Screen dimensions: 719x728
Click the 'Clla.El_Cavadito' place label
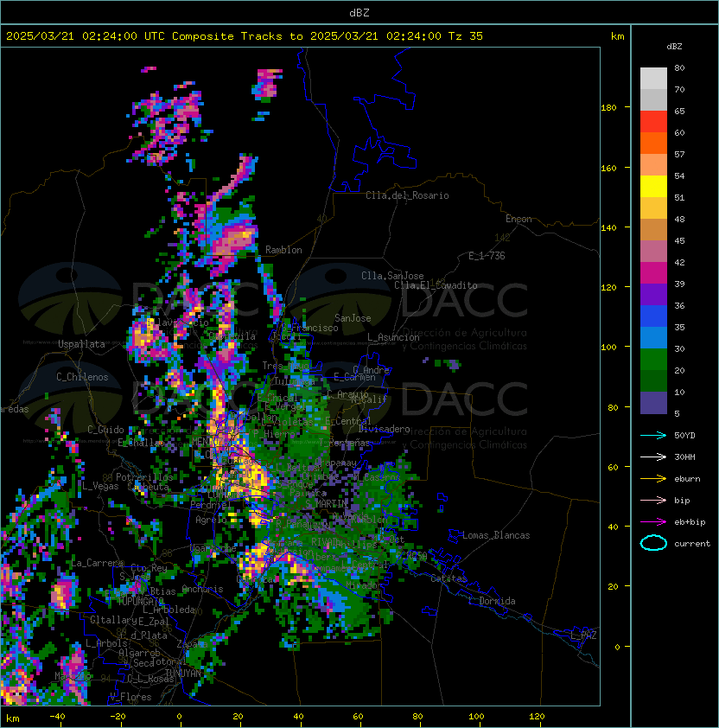click(x=436, y=285)
